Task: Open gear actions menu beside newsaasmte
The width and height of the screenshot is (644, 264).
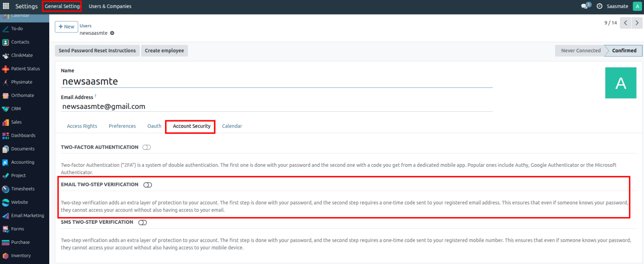Action: (112, 33)
